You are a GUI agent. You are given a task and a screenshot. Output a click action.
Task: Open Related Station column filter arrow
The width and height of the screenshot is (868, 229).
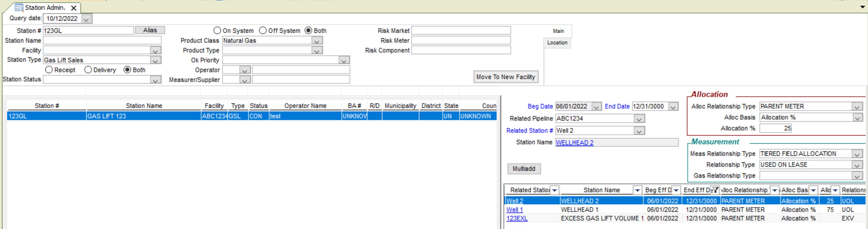(x=554, y=190)
